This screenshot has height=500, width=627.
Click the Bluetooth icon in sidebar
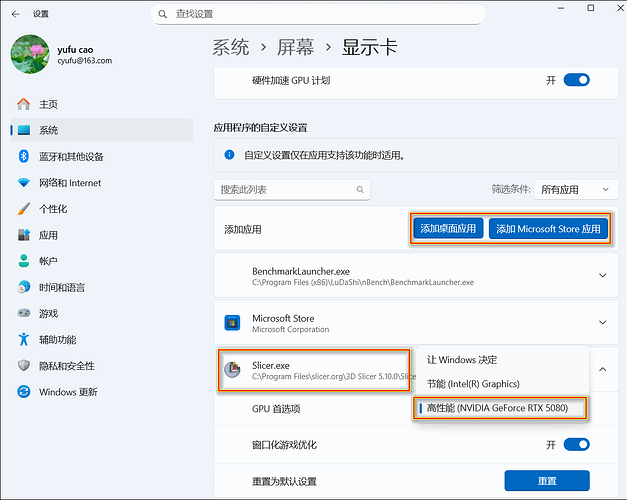(24, 156)
